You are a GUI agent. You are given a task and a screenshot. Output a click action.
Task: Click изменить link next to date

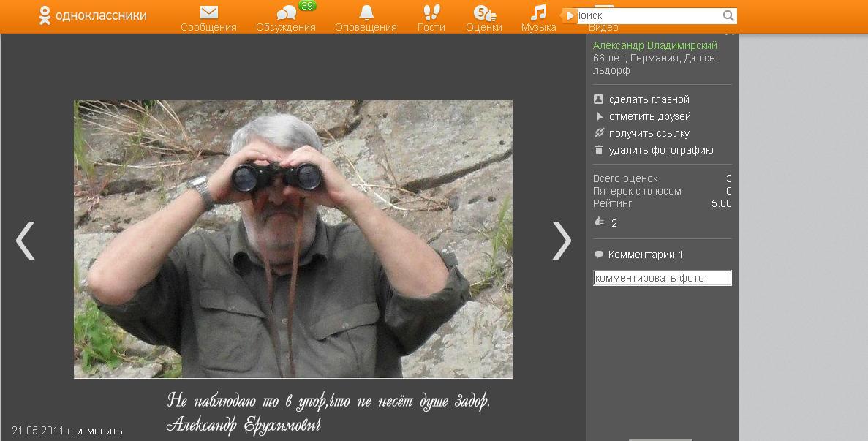click(99, 431)
